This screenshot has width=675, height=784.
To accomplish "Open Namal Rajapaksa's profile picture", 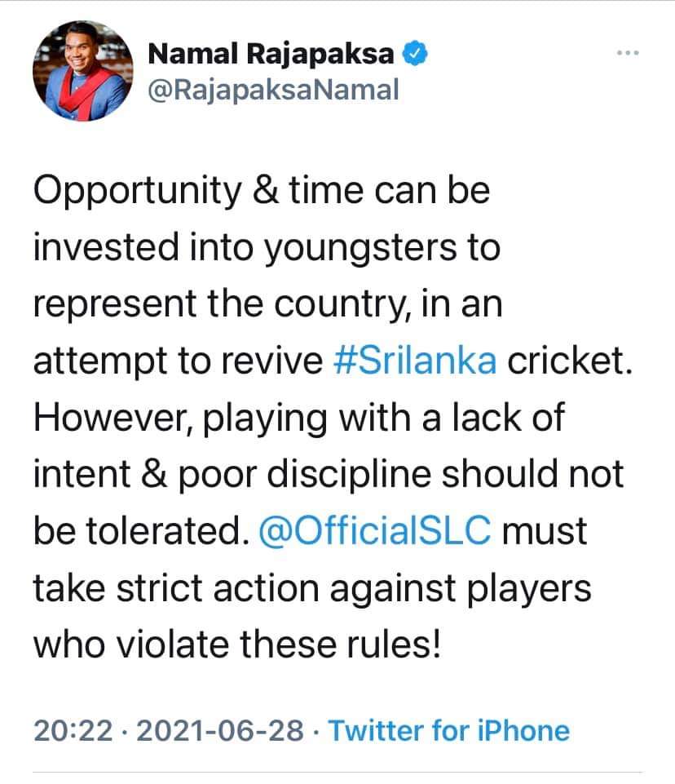I will tap(83, 71).
